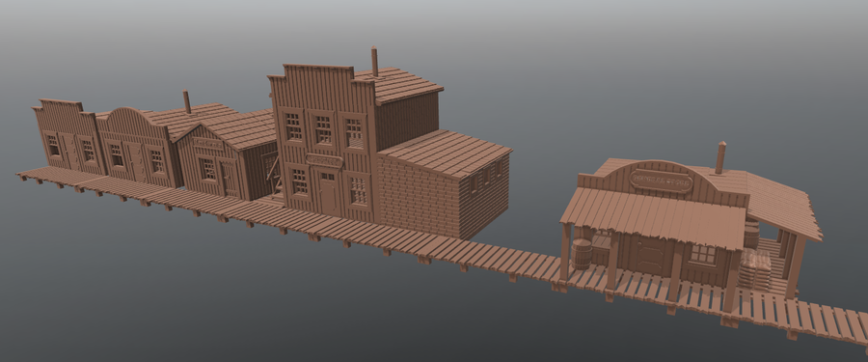This screenshot has height=362, width=868.
Task: Select the chimney on the tall two-story building
Action: click(375, 62)
